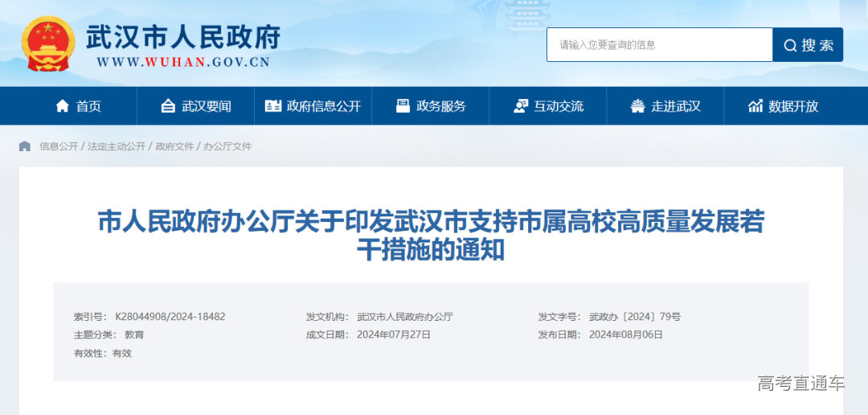
Task: Click the 成文日期 label
Action: point(327,335)
